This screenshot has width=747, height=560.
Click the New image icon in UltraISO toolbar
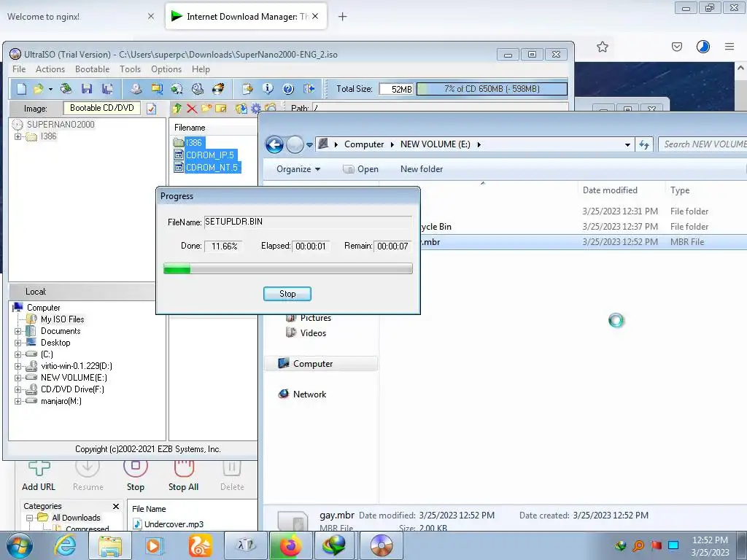click(21, 88)
